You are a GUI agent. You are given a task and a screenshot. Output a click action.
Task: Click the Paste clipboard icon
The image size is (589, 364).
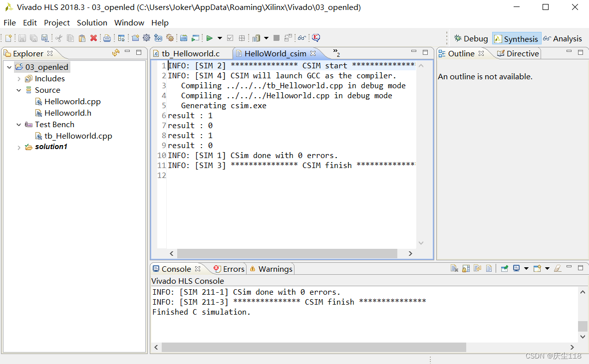tap(82, 38)
